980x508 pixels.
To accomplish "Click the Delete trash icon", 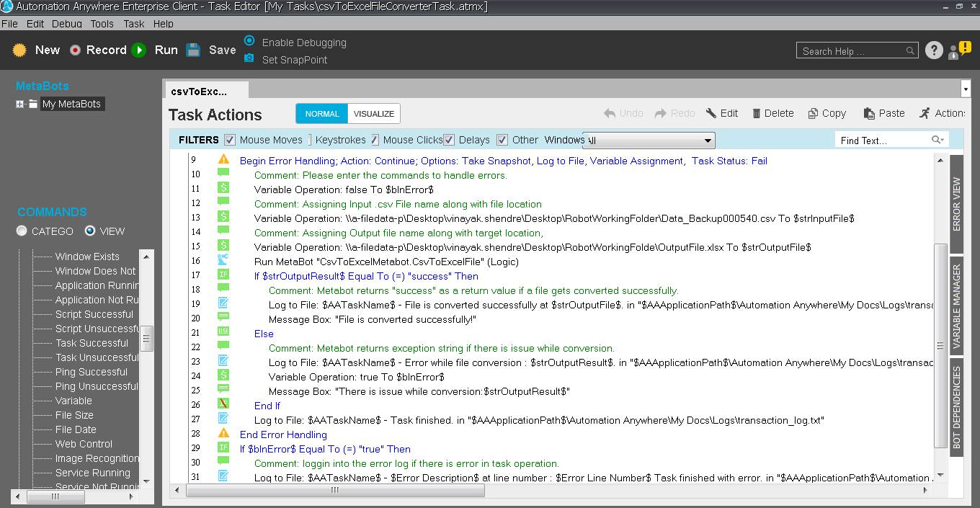I will [x=757, y=113].
